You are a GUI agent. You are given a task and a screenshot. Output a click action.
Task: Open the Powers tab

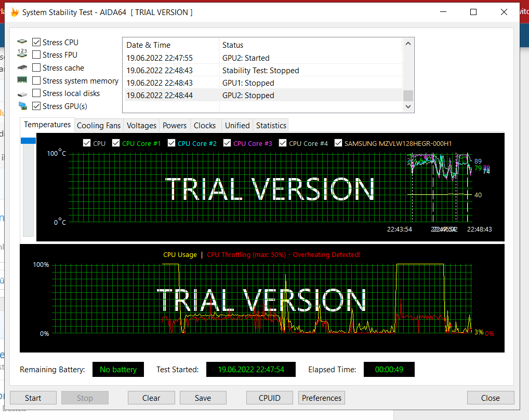pyautogui.click(x=175, y=126)
